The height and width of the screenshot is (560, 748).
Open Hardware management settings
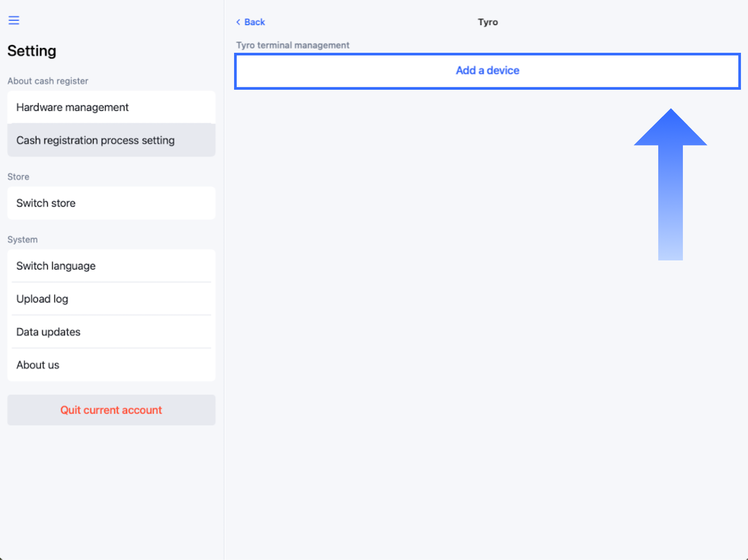pos(111,107)
